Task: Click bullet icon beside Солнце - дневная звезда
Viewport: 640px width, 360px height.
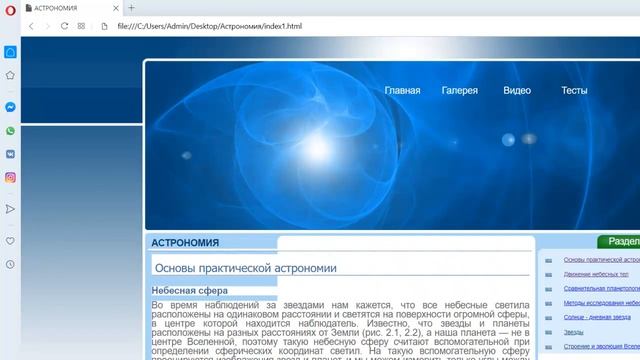Action: [549, 318]
